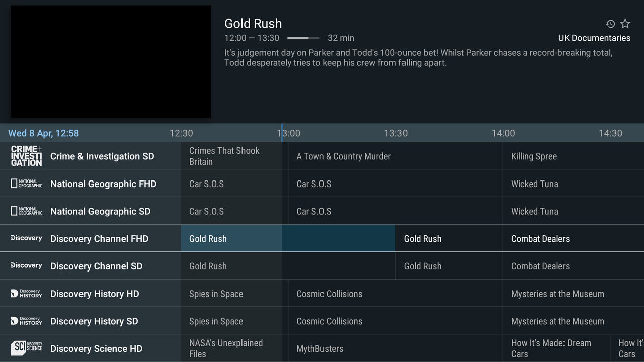Jump to 13:30 on the timeline
Viewport: 644px width, 362px height.
pos(396,133)
